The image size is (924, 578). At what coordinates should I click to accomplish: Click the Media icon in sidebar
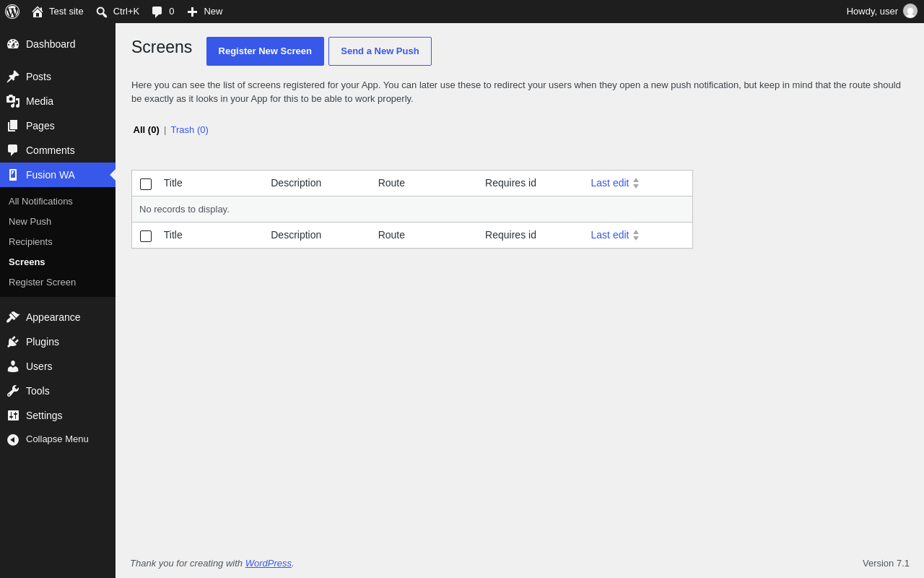13,101
